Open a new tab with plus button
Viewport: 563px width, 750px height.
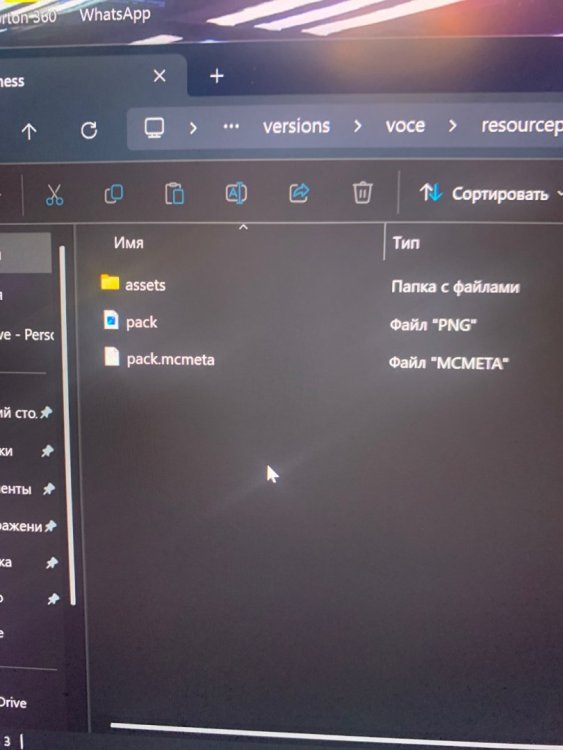(217, 76)
